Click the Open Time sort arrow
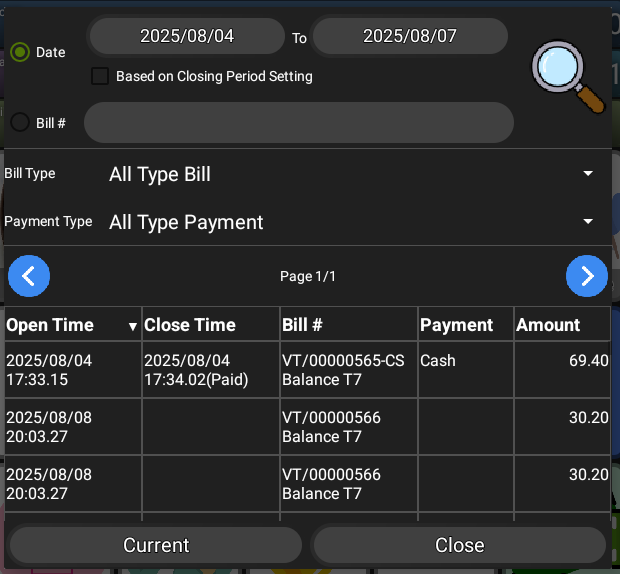 click(x=132, y=326)
